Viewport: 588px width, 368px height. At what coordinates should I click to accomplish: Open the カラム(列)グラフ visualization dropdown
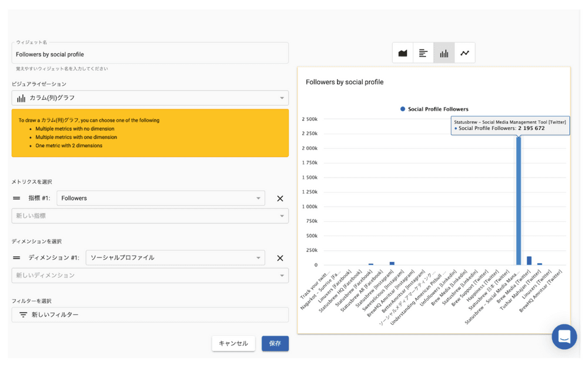pyautogui.click(x=150, y=98)
